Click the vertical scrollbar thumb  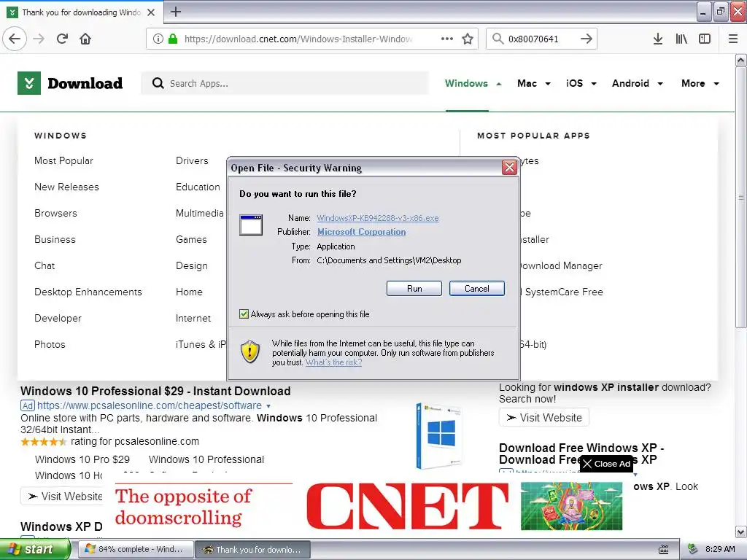(740, 197)
